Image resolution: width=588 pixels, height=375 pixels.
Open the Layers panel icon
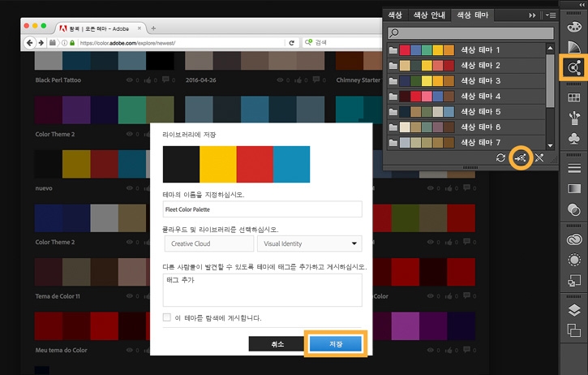(x=573, y=310)
